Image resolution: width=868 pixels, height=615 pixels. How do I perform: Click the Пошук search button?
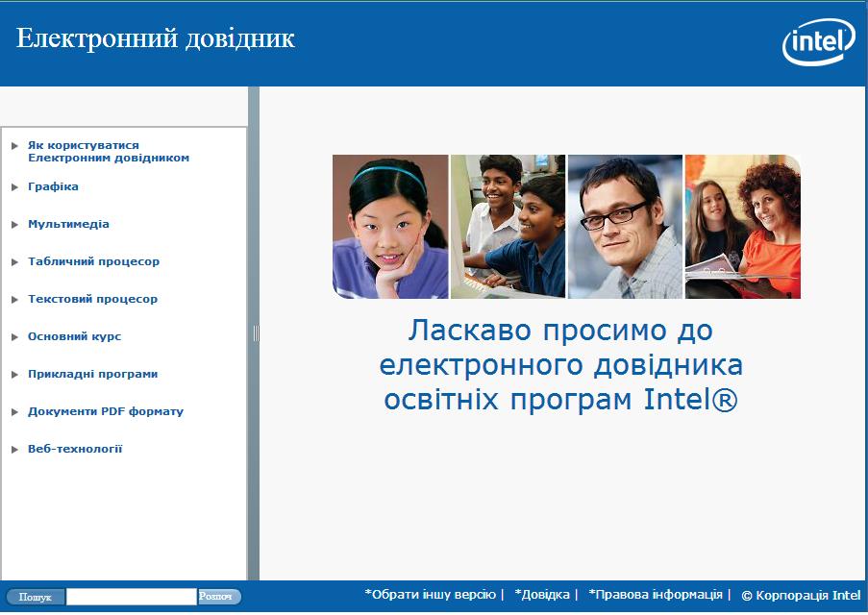[x=35, y=597]
